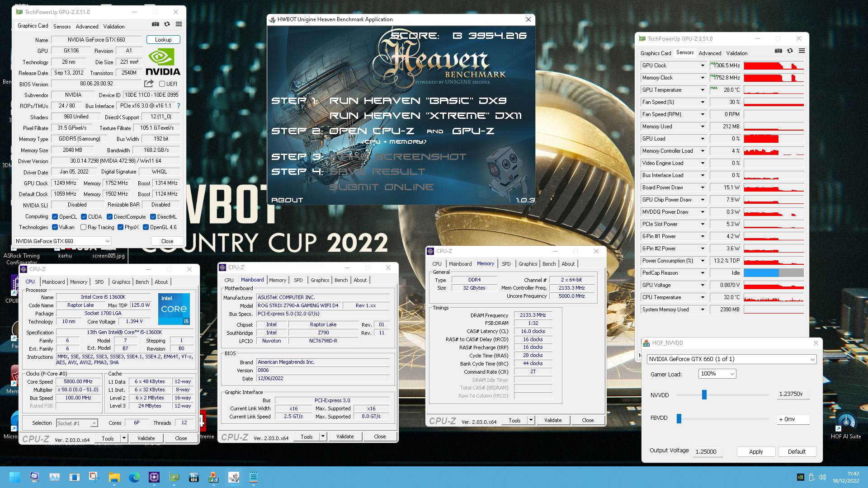The image size is (868, 488).
Task: Click HWBOT Heaven benchmark icon on taskbar
Action: pos(234,477)
